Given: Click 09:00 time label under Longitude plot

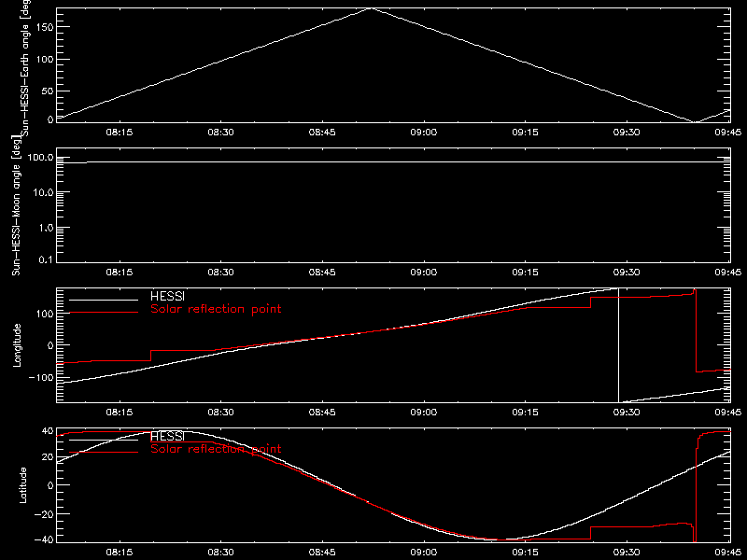Looking at the screenshot, I should coord(424,413).
